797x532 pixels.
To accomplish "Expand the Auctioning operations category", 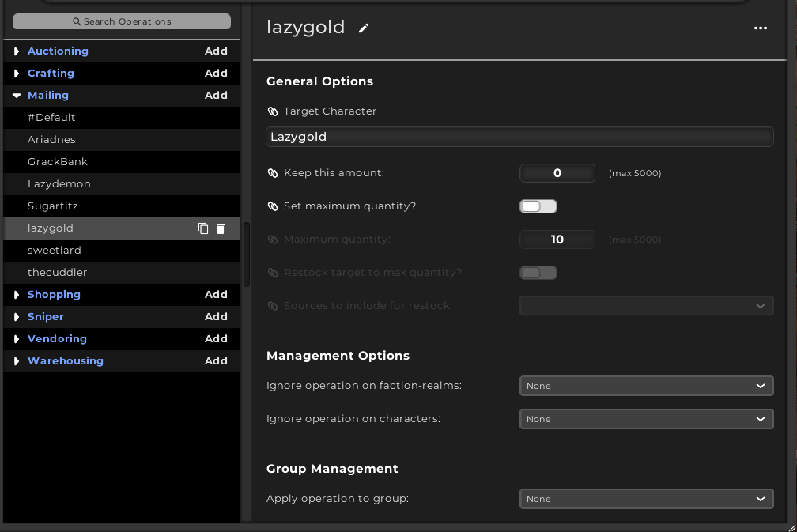I will 17,51.
